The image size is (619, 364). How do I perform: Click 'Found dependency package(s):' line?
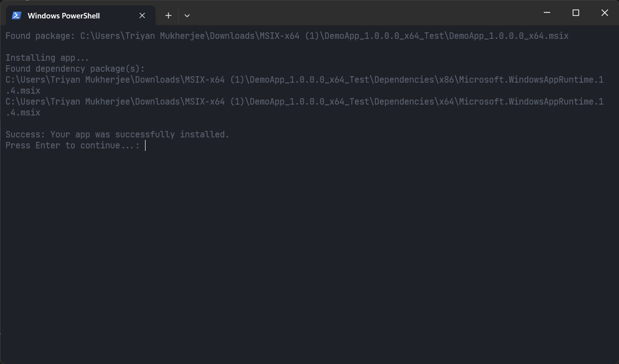click(75, 69)
